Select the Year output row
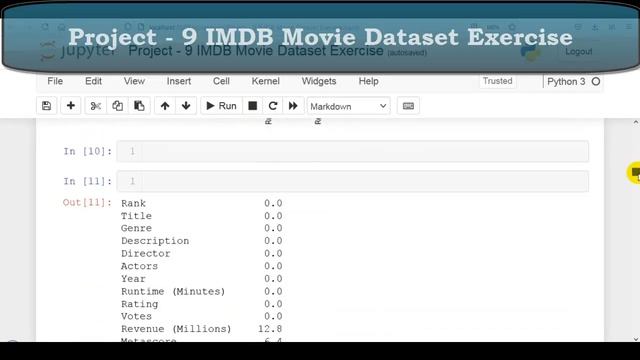The height and width of the screenshot is (360, 640). pos(202,279)
